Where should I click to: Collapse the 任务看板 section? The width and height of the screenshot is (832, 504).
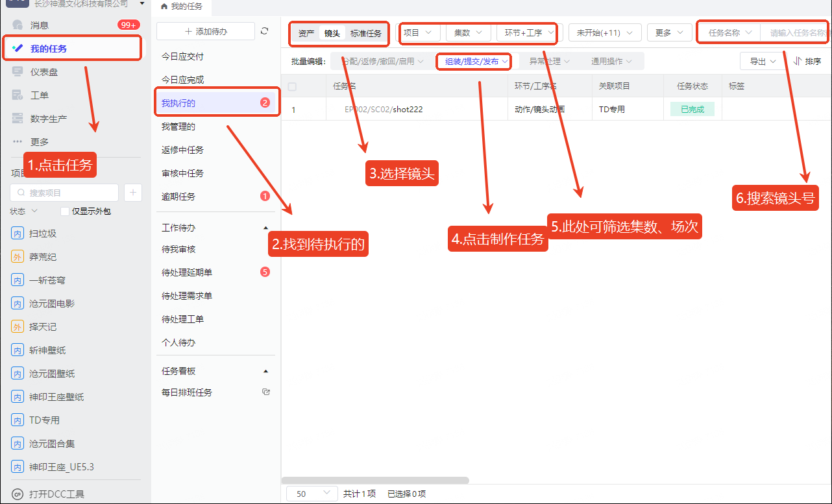pos(265,371)
